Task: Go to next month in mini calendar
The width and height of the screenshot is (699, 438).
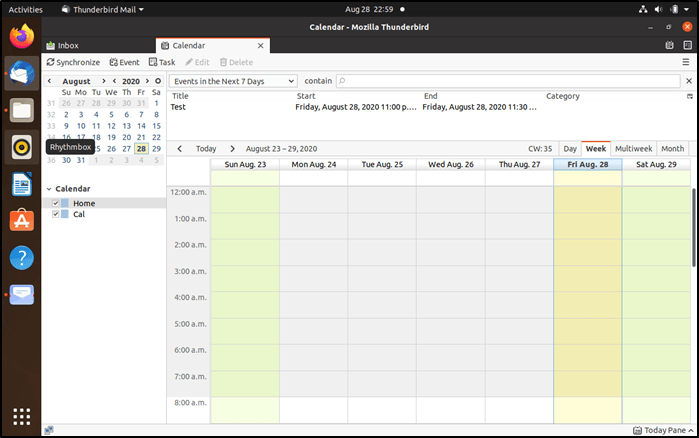Action: 103,81
